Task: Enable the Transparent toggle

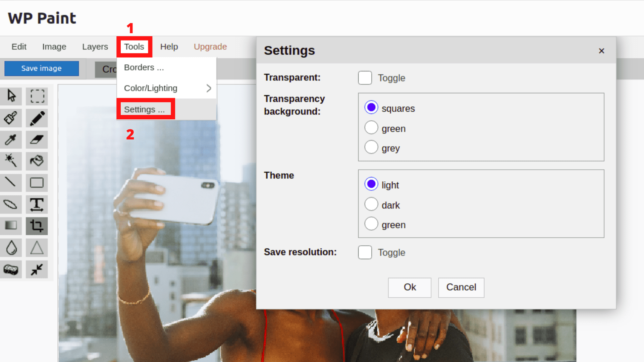Action: [365, 77]
